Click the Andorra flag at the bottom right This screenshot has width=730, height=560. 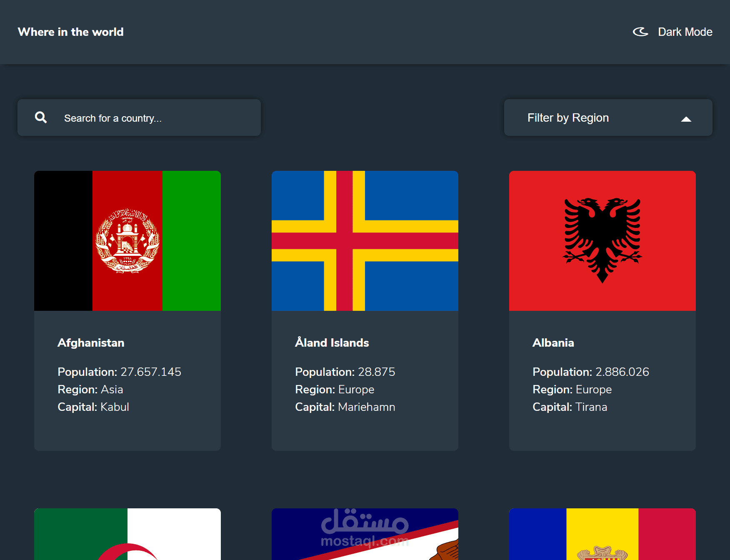pyautogui.click(x=602, y=537)
